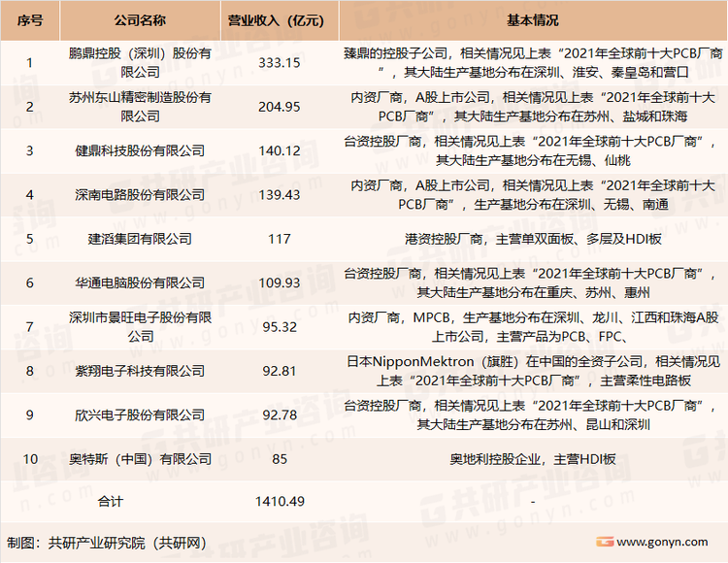This screenshot has height=563, width=728.
Task: Click the 营业收入 (亿元) column header
Action: 280,20
